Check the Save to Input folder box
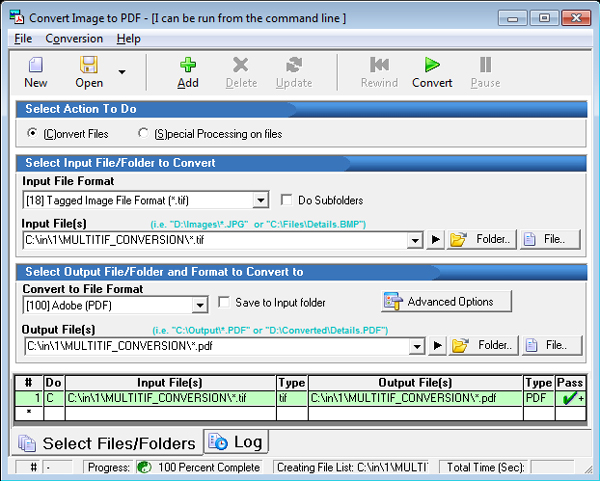 pyautogui.click(x=225, y=302)
